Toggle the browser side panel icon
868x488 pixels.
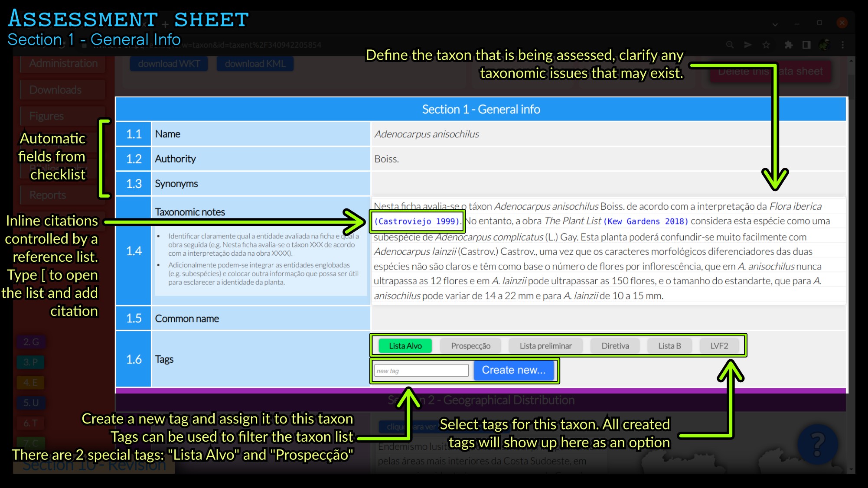(x=806, y=45)
